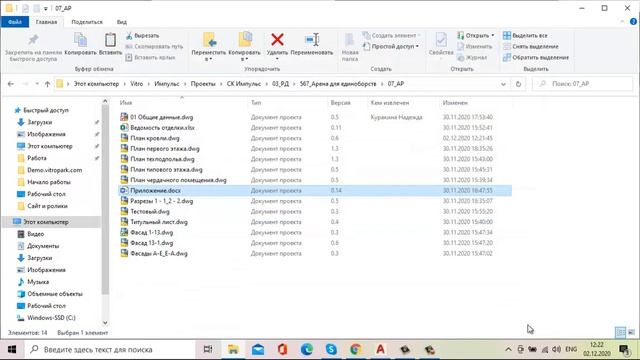Go up one folder level arrow
Viewport: 640px width, 360px height.
click(x=47, y=84)
